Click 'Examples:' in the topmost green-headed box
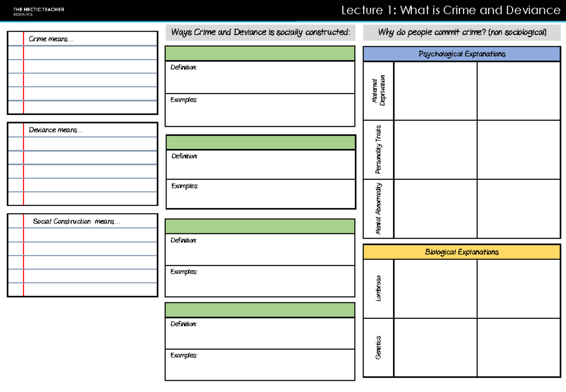 point(183,100)
